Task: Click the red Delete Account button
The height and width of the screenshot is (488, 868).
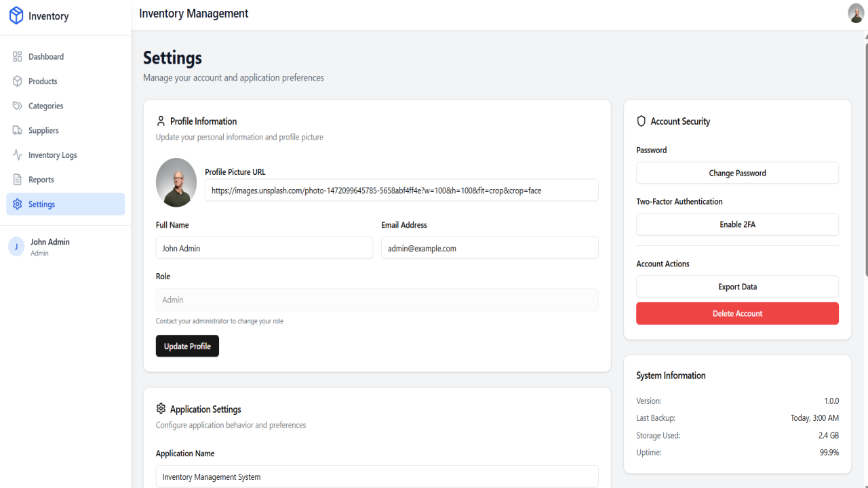Action: tap(737, 313)
